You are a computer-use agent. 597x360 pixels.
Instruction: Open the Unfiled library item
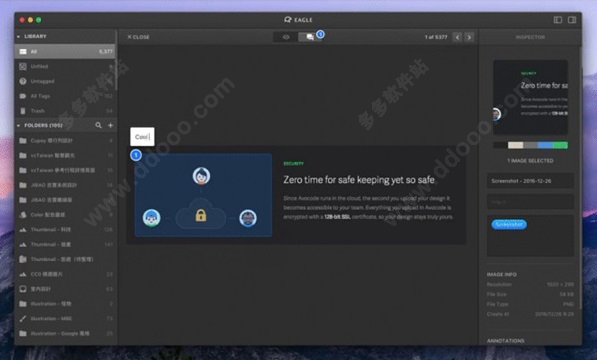[65, 66]
